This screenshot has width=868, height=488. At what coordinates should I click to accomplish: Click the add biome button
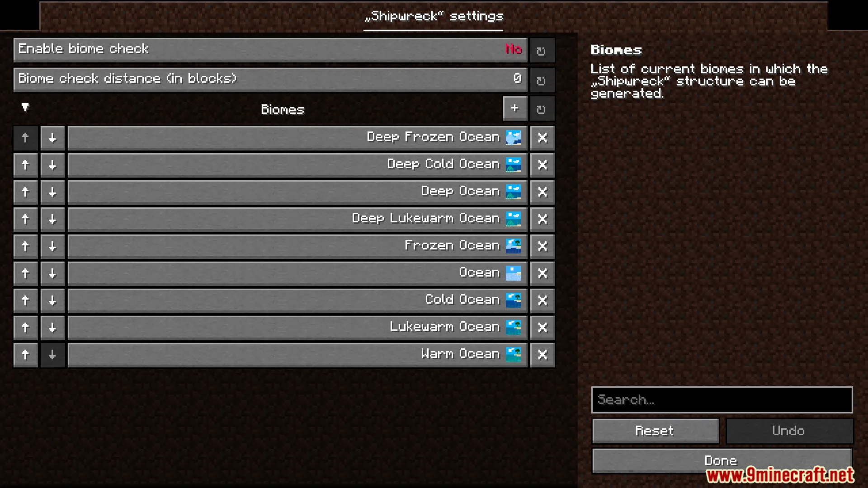coord(514,109)
